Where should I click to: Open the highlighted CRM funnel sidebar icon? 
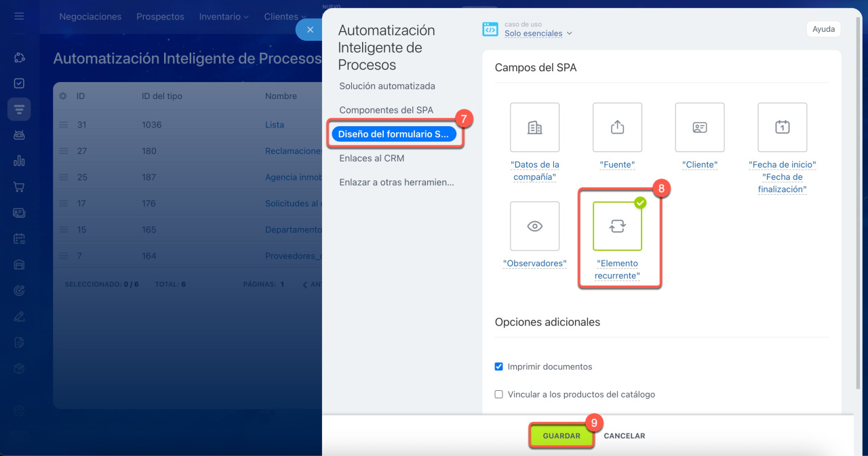pos(19,109)
